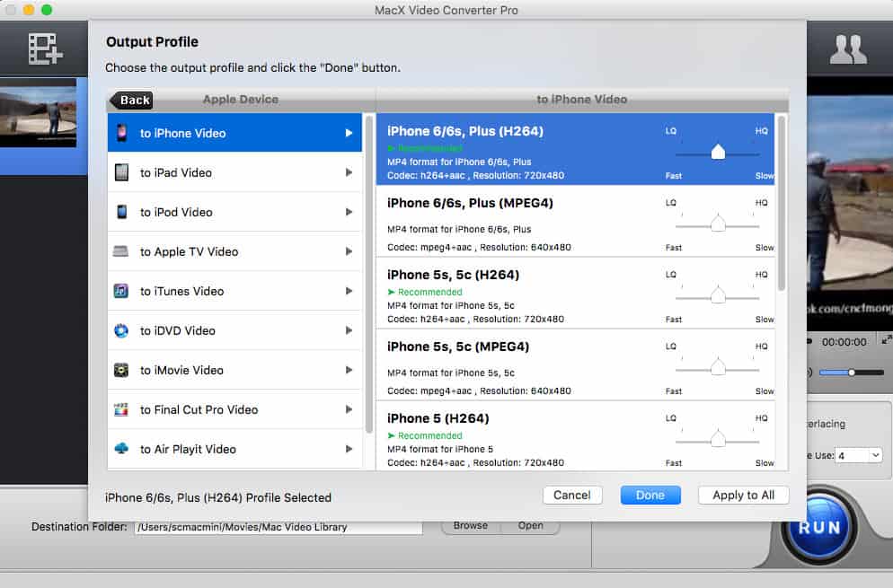Select to iDVD Video category
Viewport: 893px width, 588px height.
point(234,330)
